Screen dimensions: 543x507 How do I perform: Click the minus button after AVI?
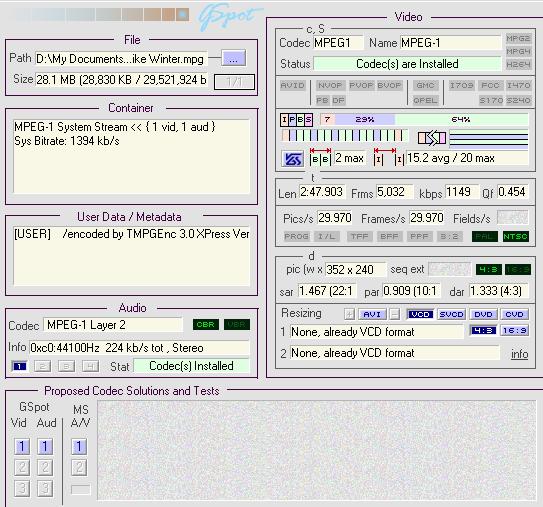point(394,314)
